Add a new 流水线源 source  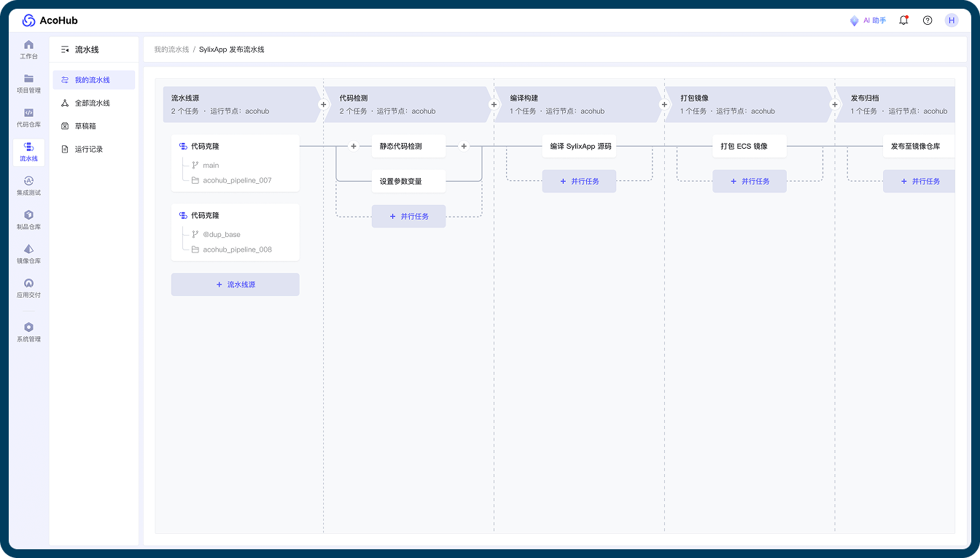[x=235, y=284]
